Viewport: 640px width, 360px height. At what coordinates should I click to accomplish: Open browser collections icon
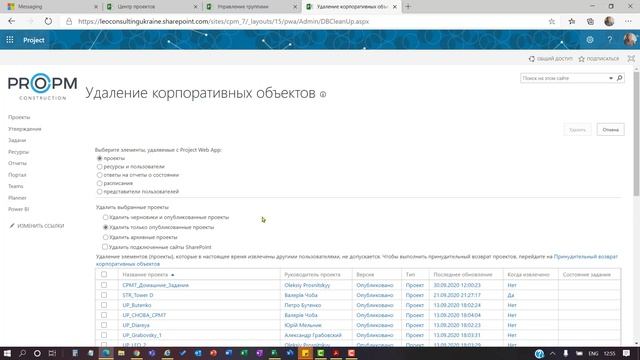(590, 21)
